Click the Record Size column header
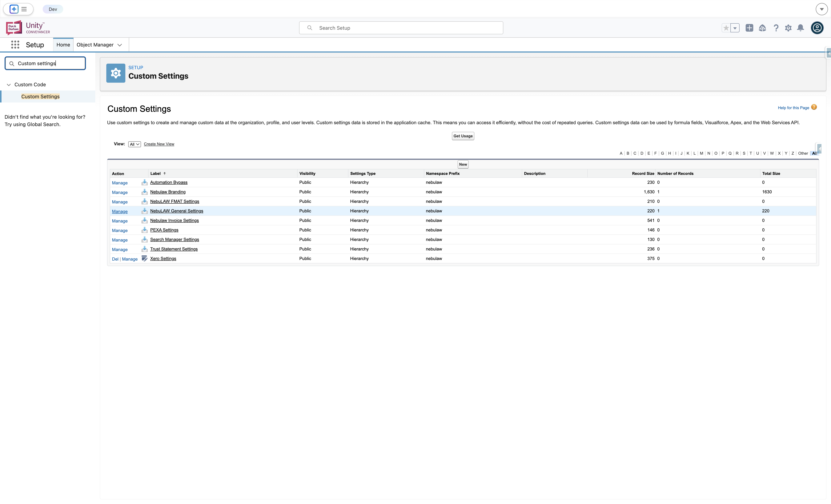 (x=643, y=173)
